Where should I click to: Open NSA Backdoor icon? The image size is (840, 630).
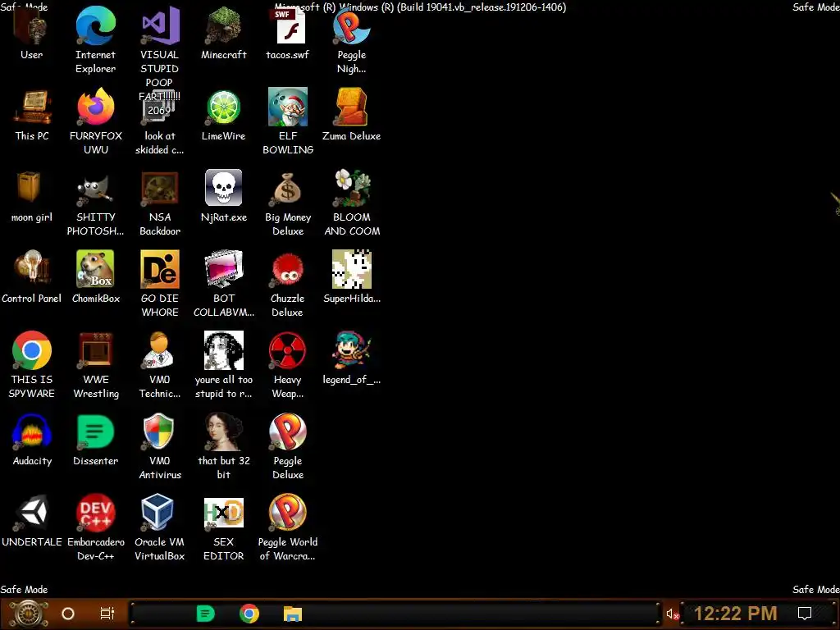click(160, 188)
